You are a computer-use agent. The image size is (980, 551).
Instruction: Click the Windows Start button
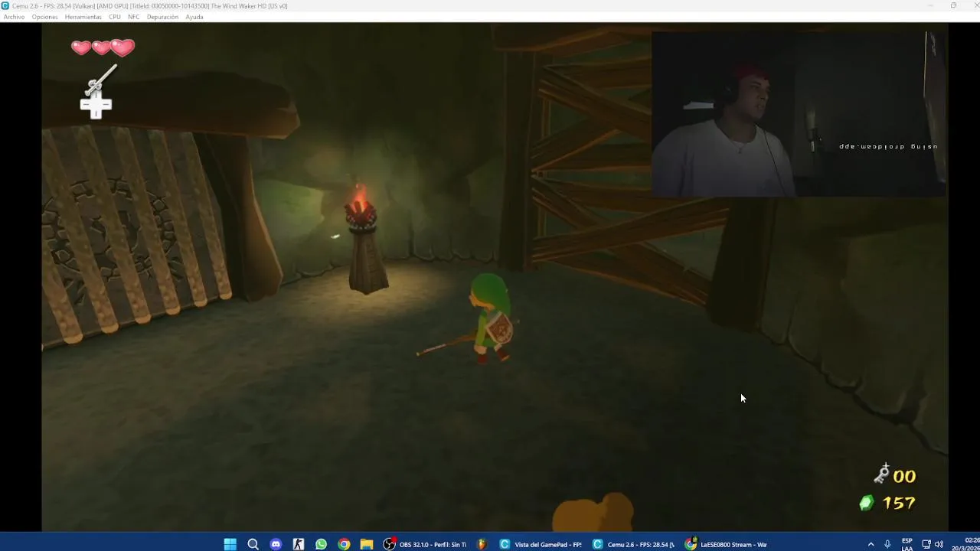tap(230, 544)
